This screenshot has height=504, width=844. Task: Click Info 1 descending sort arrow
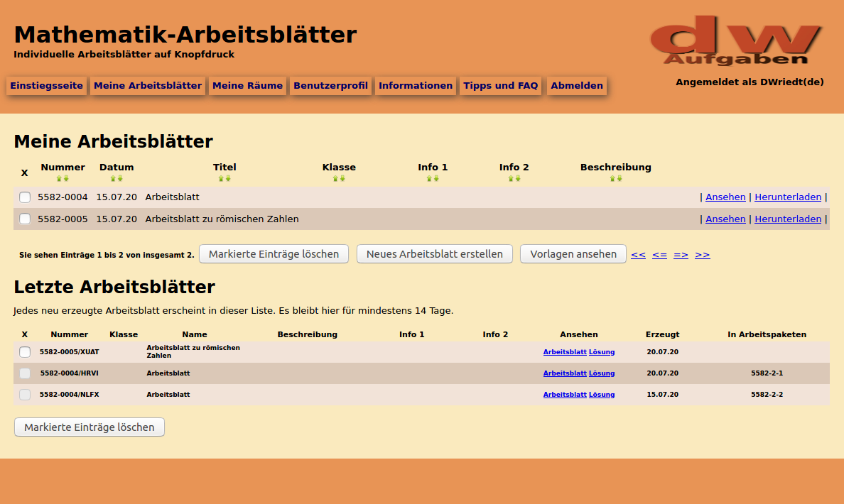[x=436, y=179]
